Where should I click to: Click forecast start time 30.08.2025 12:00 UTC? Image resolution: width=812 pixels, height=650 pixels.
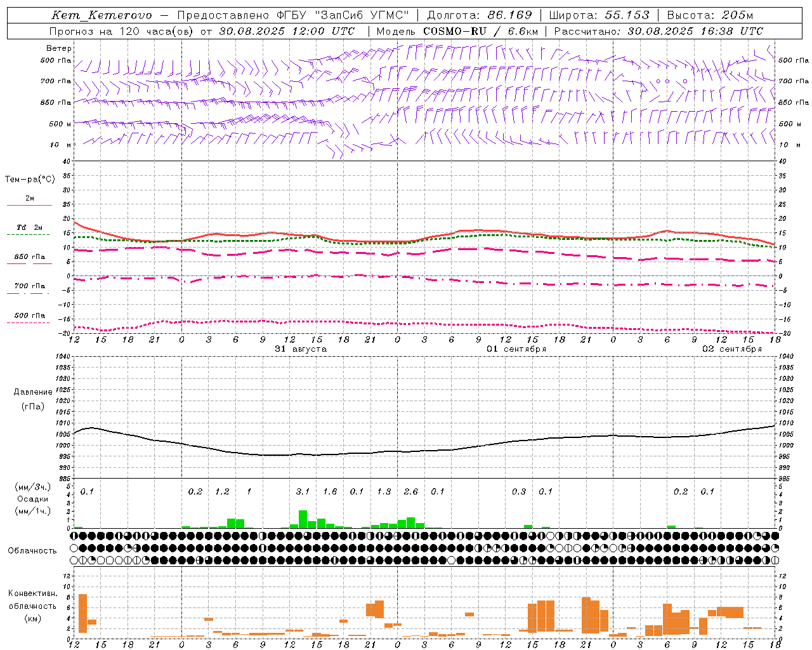287,31
